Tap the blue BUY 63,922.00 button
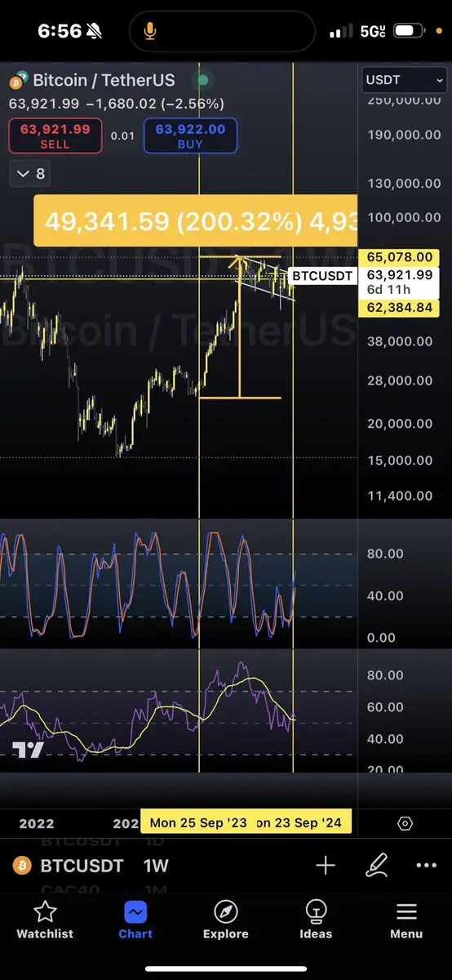 (190, 136)
